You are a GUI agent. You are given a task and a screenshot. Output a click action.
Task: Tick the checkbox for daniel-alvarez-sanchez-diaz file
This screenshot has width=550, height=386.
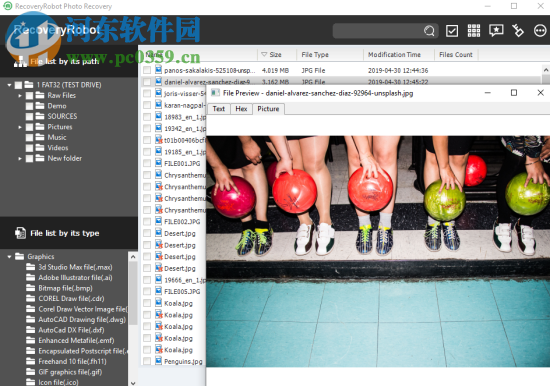tap(147, 82)
